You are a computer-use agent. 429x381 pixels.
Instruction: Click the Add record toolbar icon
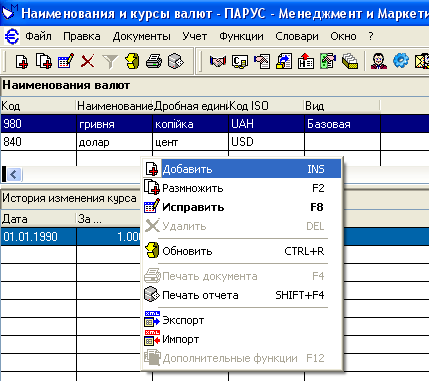click(22, 61)
